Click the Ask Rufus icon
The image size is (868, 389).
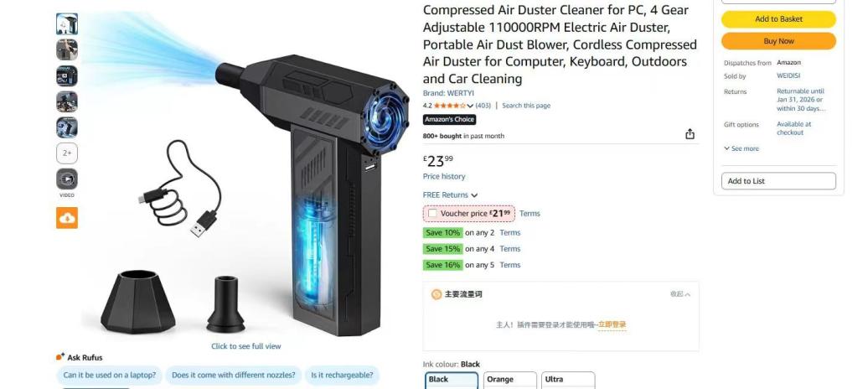coord(60,357)
